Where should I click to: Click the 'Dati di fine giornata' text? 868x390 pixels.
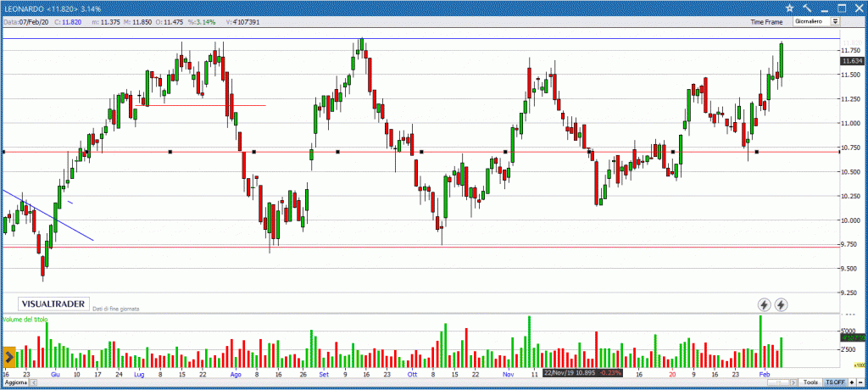tap(115, 308)
